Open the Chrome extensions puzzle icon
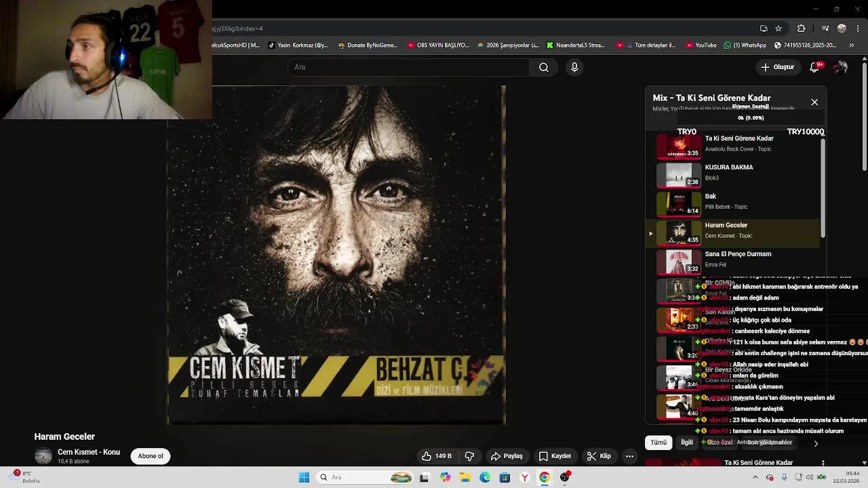 802,28
